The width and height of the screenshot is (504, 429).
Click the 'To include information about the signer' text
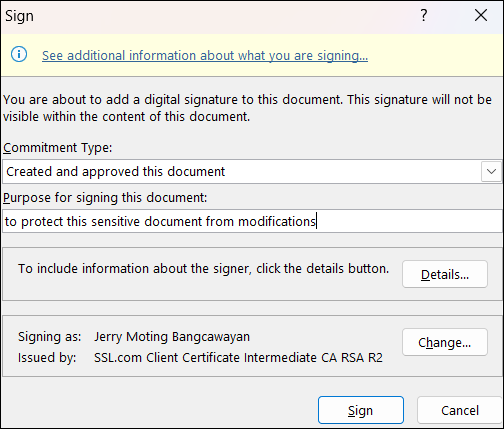(203, 268)
